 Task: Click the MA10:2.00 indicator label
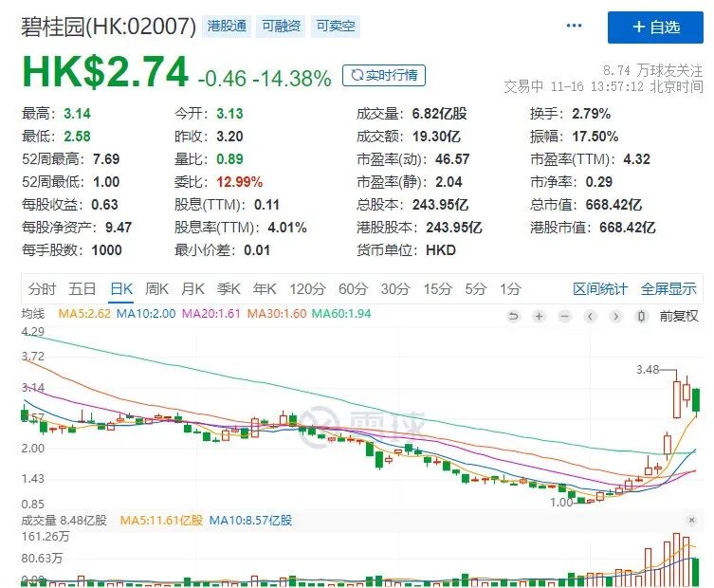click(x=146, y=314)
